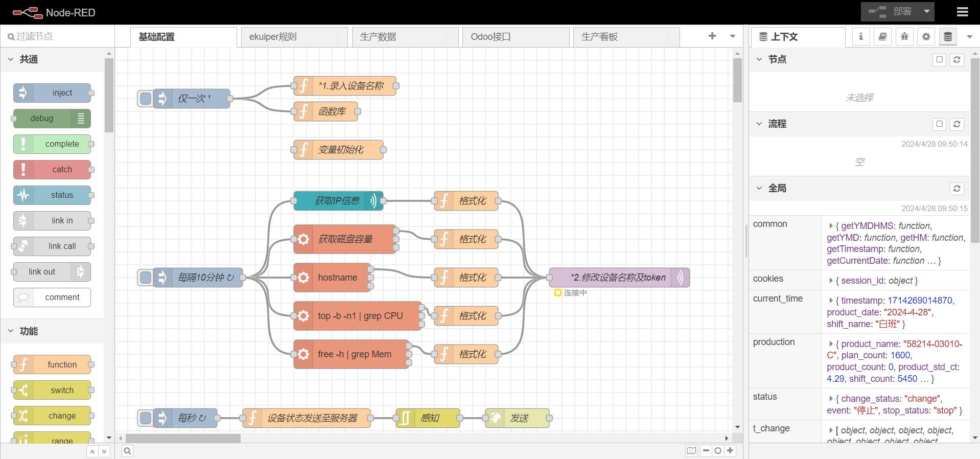Open the hamburger main menu
This screenshot has height=459, width=980.
(x=962, y=12)
